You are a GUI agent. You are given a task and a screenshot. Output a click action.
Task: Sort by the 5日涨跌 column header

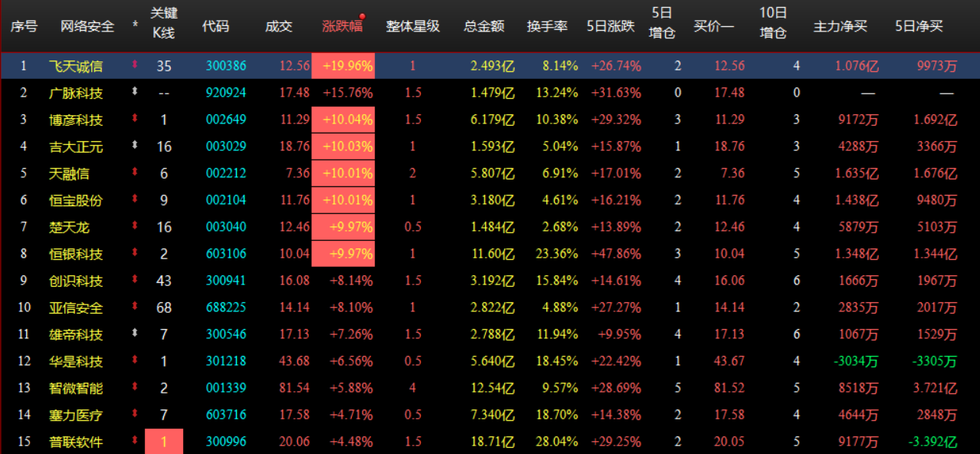tap(611, 26)
